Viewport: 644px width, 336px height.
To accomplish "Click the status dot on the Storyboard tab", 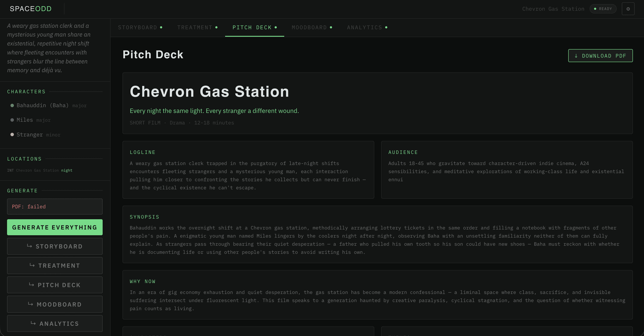I will click(x=161, y=27).
